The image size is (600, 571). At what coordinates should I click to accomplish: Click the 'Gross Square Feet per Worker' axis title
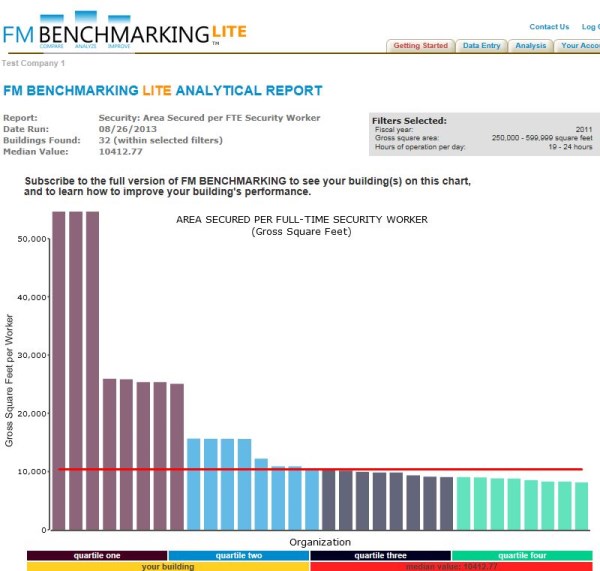9,381
